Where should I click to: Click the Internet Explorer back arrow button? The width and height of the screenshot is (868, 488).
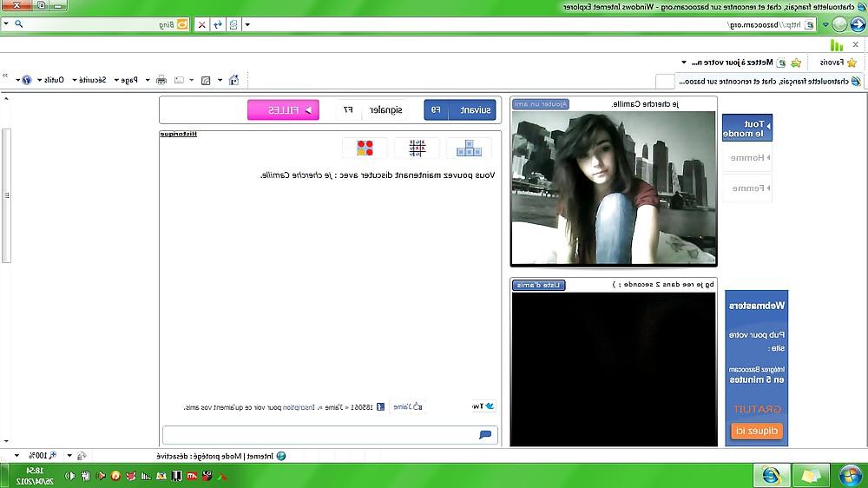(x=858, y=23)
